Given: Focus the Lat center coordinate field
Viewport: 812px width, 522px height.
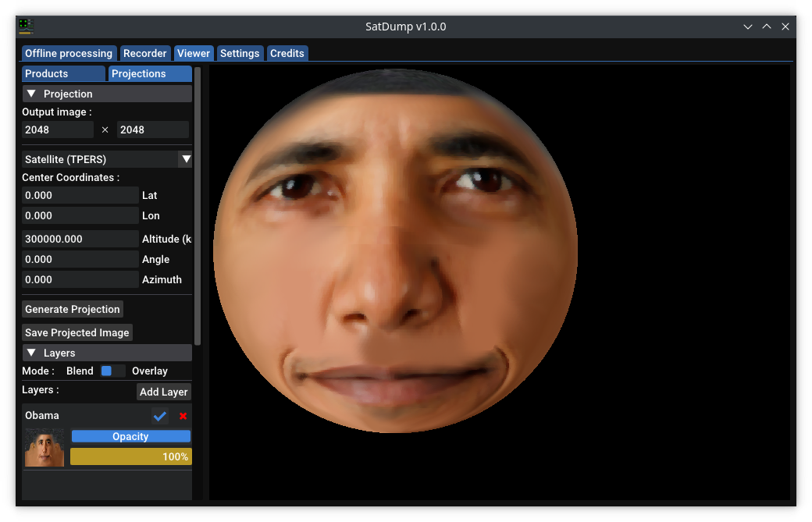Looking at the screenshot, I should pyautogui.click(x=80, y=196).
